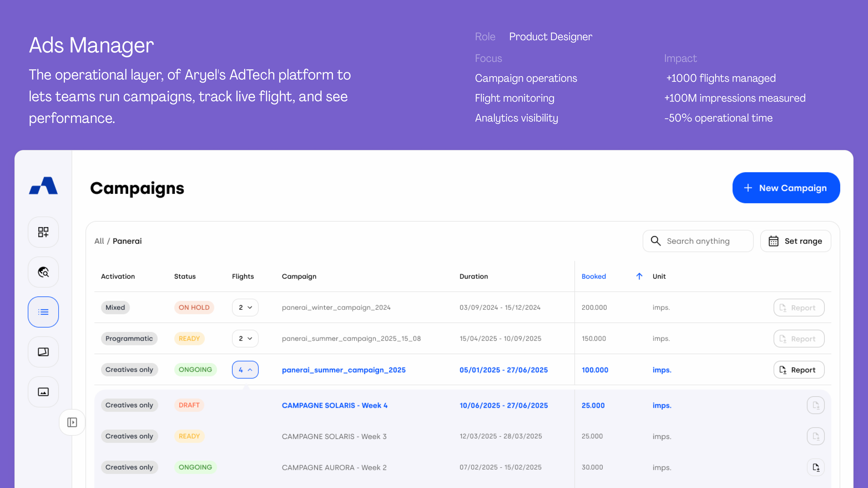Click the DRAFT status badge
Screen dimensions: 868x488
(189, 405)
